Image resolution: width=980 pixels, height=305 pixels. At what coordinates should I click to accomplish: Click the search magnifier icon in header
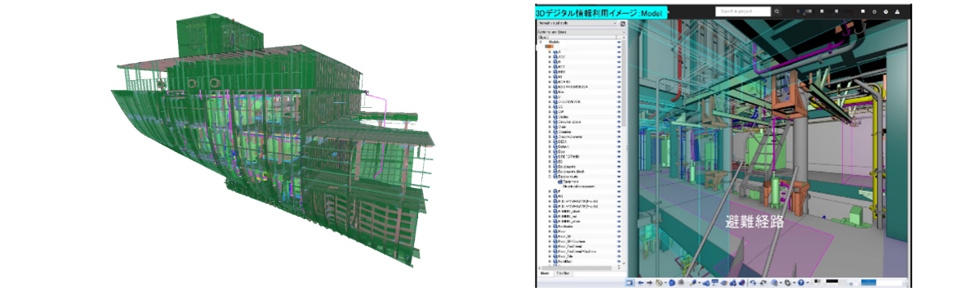coord(777,12)
